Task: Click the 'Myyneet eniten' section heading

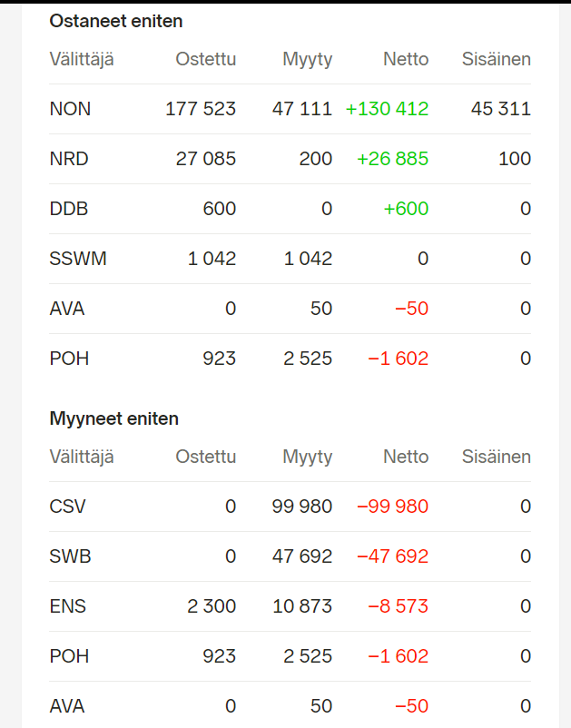Action: tap(113, 418)
